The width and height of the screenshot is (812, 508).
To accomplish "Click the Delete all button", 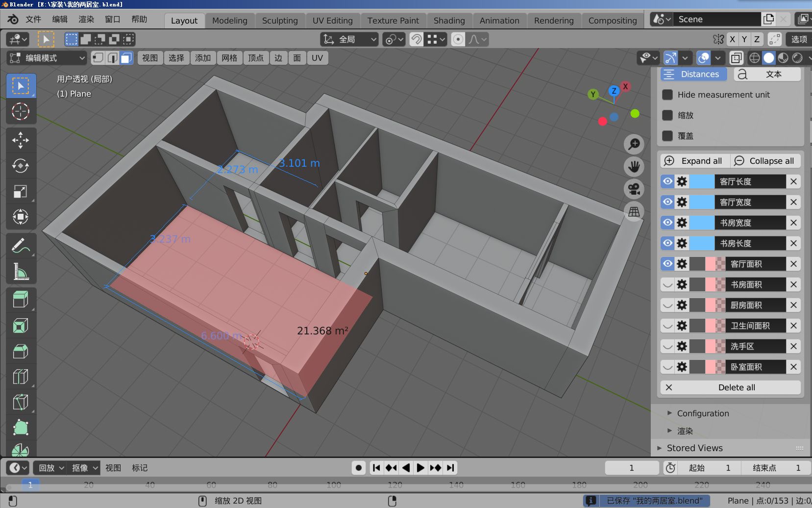I will 731,387.
